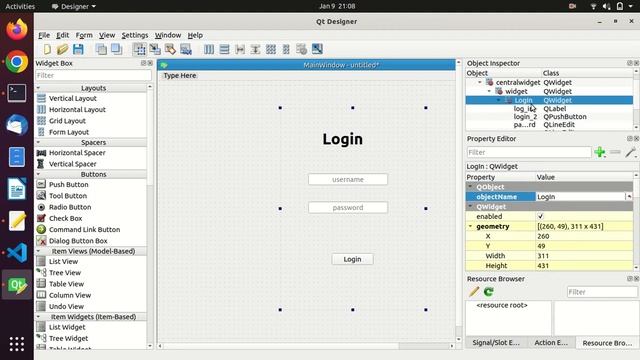Click the password line edit on form
This screenshot has height=360, width=640.
pyautogui.click(x=348, y=207)
